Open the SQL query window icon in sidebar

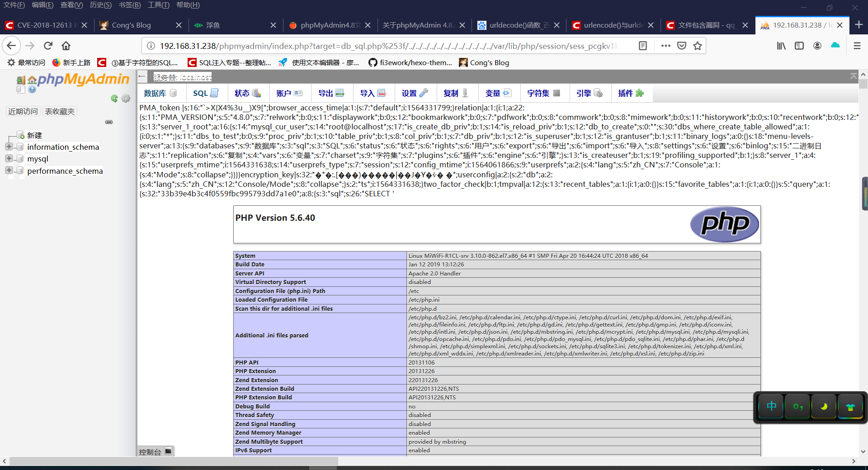click(21, 89)
